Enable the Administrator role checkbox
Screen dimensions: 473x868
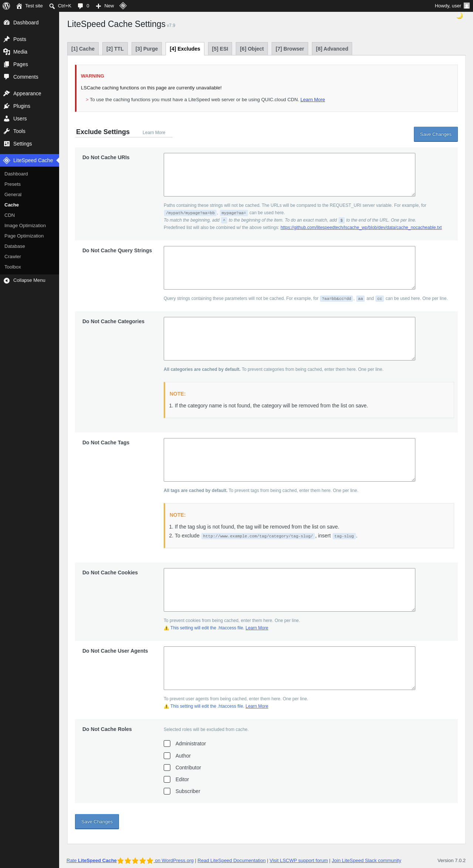[167, 744]
